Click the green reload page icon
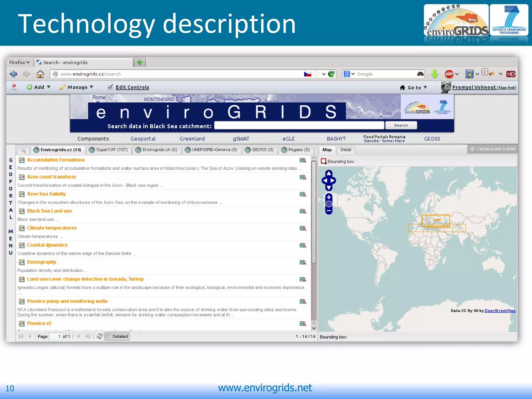The height and width of the screenshot is (399, 532). tap(331, 74)
